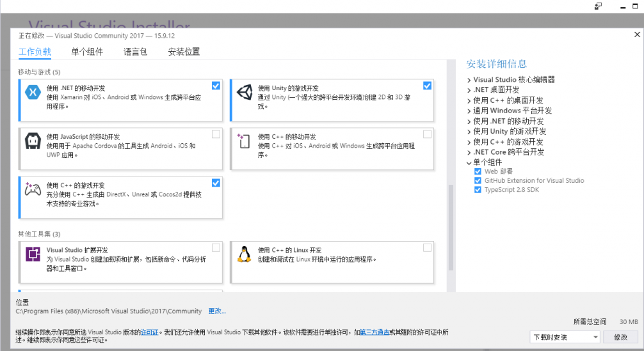Select the Visual Studio 扩展开发 card title
The image size is (644, 351).
coord(77,250)
